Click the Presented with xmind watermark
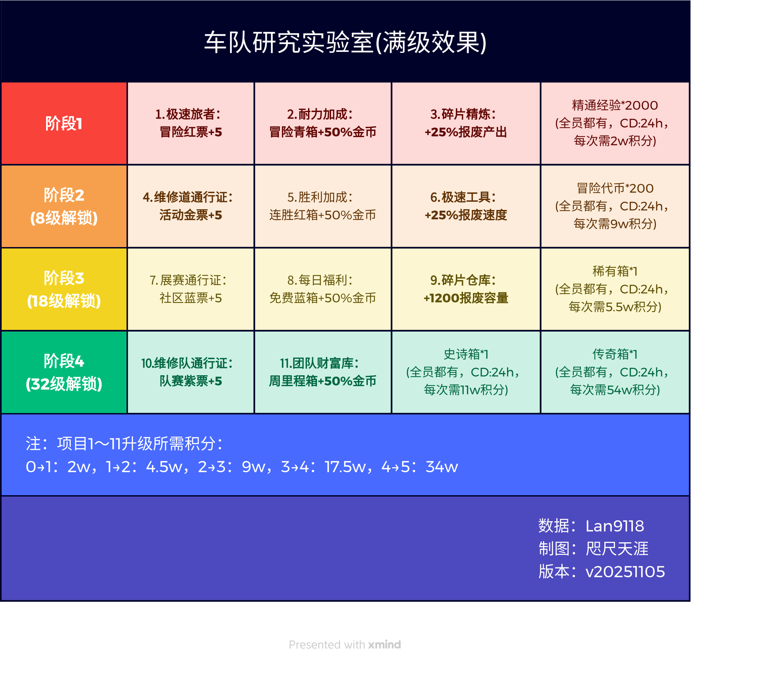This screenshot has height=700, width=758. click(344, 644)
